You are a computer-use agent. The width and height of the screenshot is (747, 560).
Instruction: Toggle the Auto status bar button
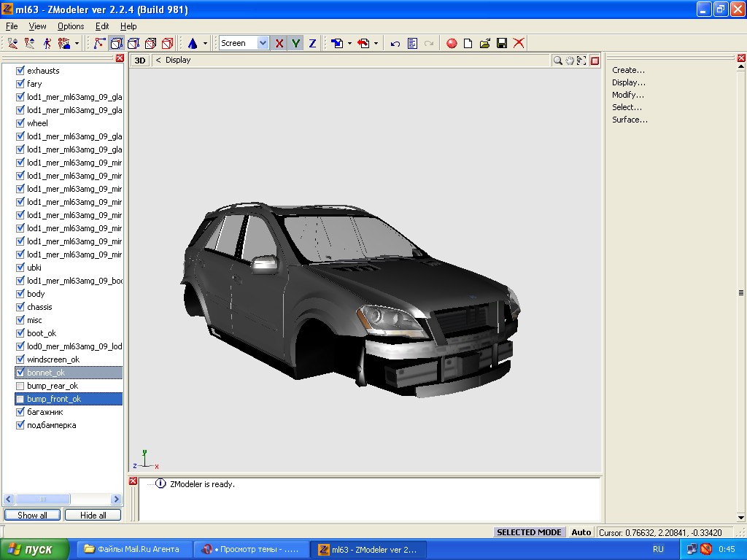(581, 532)
